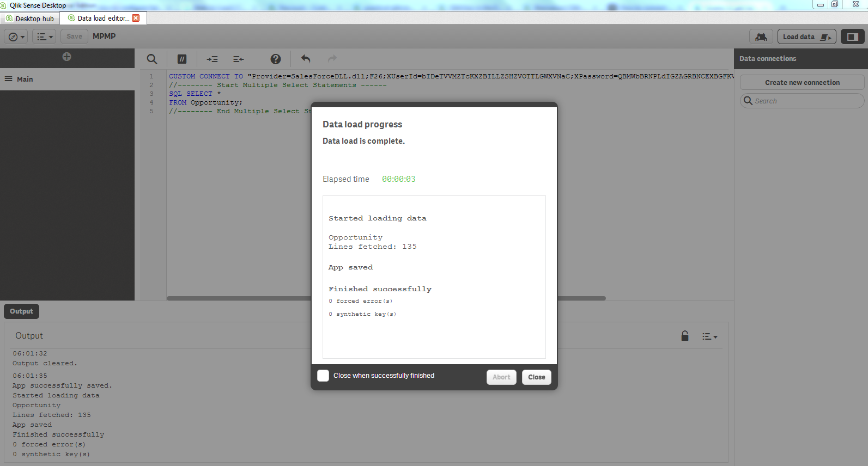Screen dimensions: 868x466
Task: Undo the last script edit
Action: pyautogui.click(x=306, y=59)
